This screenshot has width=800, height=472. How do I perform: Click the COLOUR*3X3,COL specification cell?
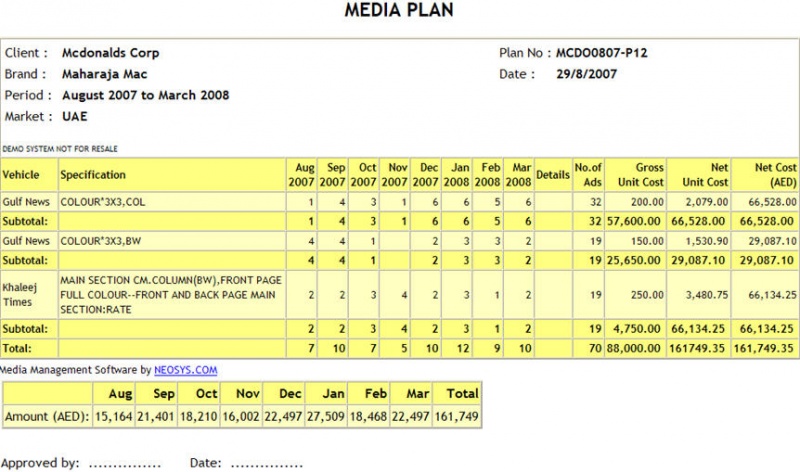coord(172,202)
